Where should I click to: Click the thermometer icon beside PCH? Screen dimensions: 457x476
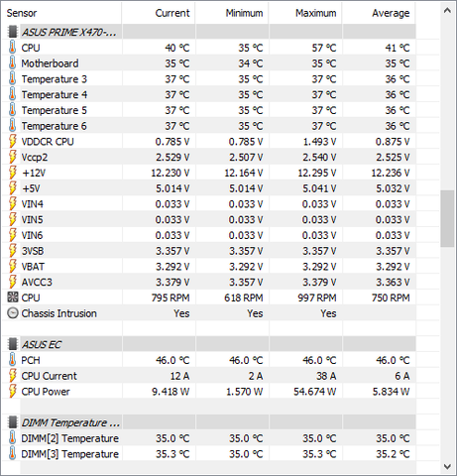tap(12, 360)
